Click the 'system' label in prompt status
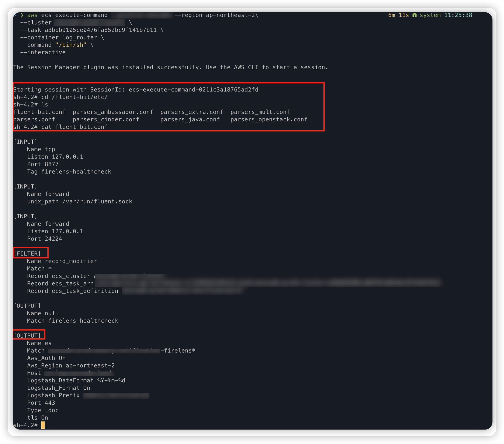The image size is (504, 444). (x=430, y=15)
